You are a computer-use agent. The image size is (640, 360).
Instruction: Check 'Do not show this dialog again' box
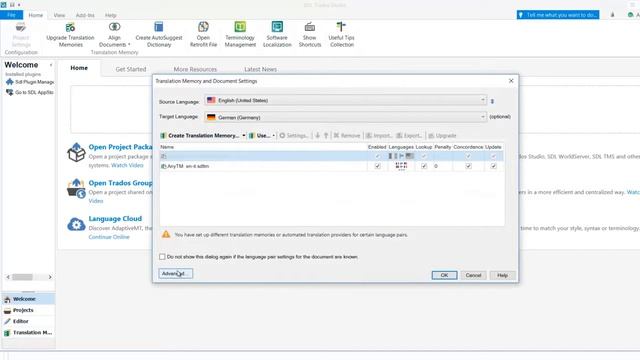162,257
